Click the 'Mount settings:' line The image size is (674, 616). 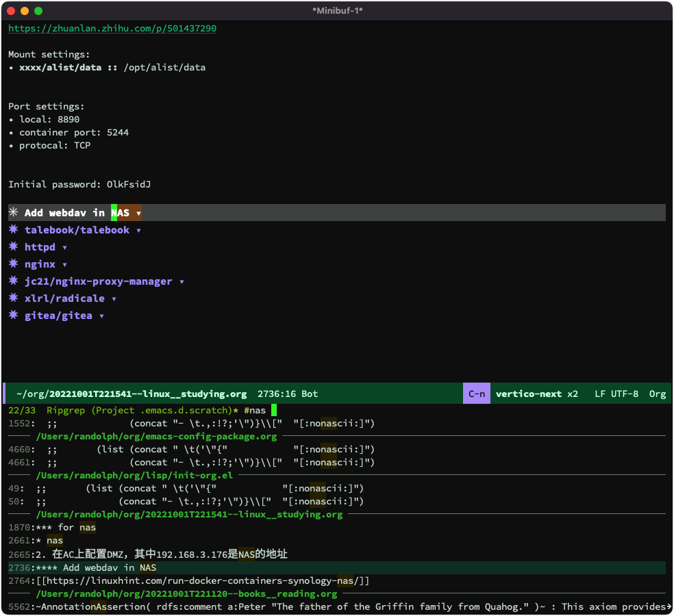(49, 55)
